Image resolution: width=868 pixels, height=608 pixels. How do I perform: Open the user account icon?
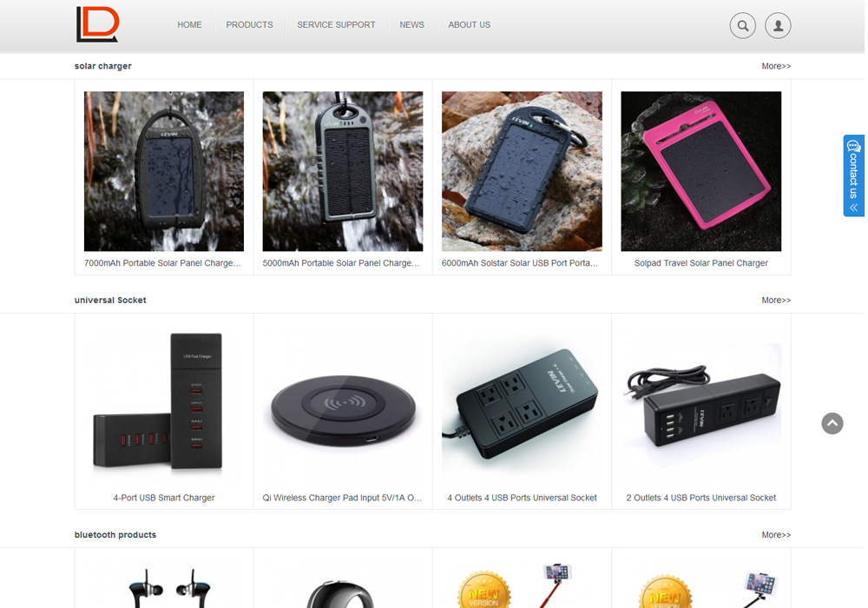click(x=778, y=25)
